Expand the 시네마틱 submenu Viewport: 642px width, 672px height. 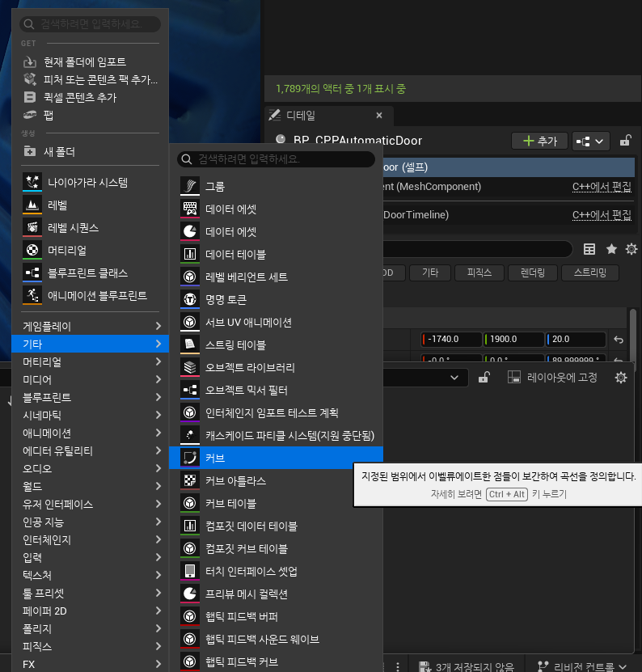click(x=90, y=416)
